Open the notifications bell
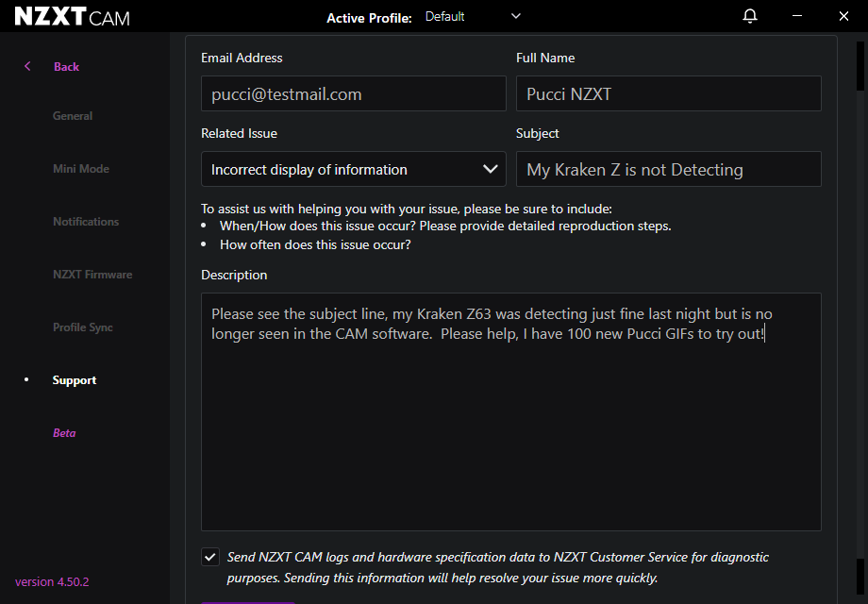868x604 pixels. [x=749, y=16]
